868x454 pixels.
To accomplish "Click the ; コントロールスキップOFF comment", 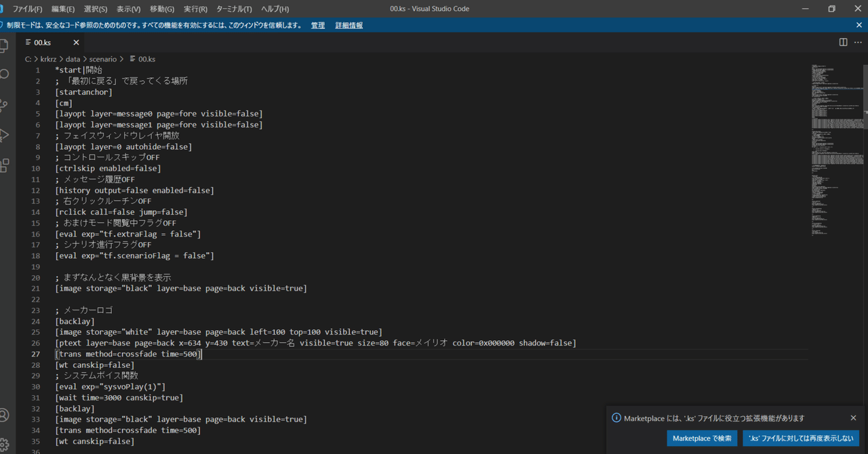I will (x=108, y=157).
